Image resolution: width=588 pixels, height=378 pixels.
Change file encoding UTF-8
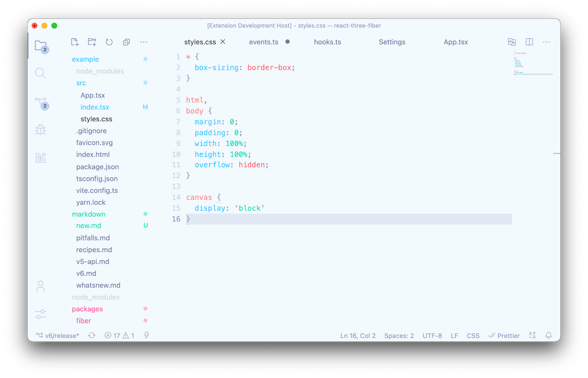(x=432, y=336)
